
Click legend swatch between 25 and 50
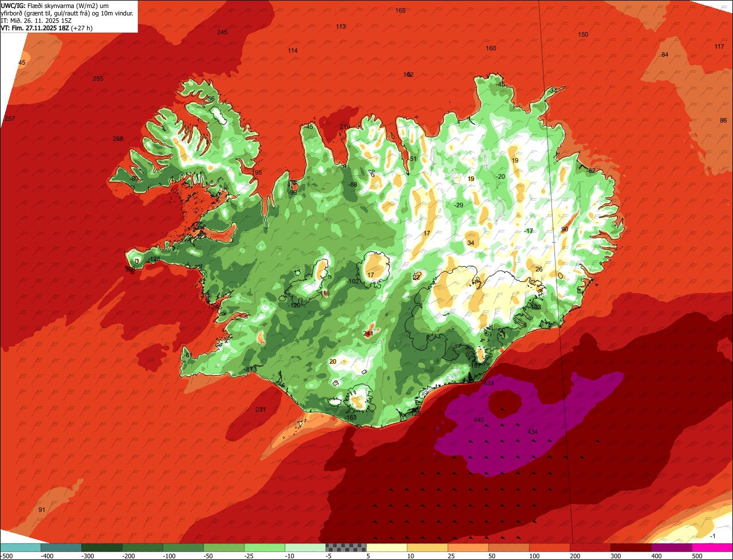tap(468, 547)
